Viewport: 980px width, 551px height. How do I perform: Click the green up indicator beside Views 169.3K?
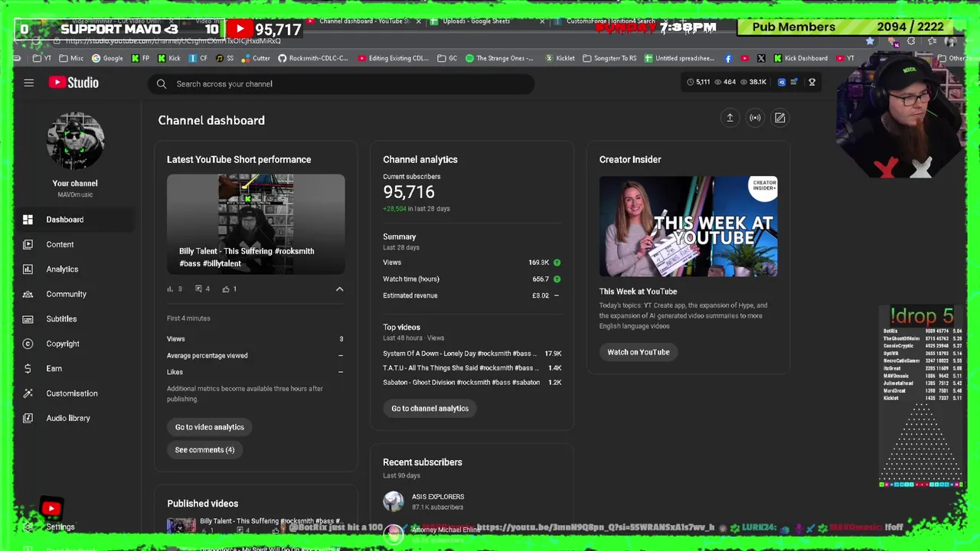point(557,262)
